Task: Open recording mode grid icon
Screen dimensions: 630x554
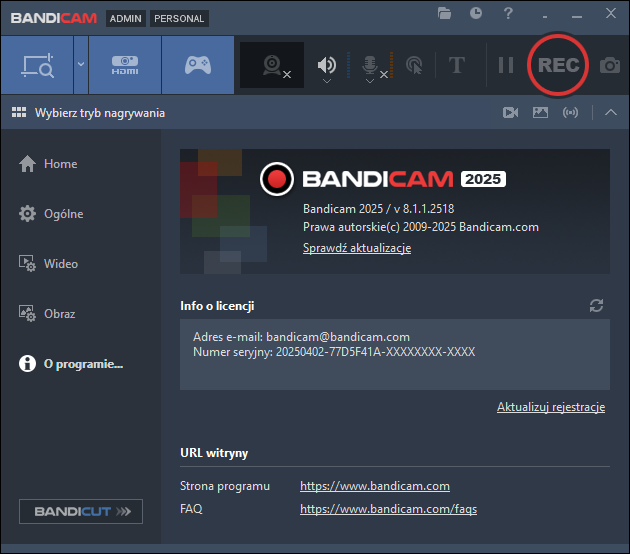Action: pos(19,112)
